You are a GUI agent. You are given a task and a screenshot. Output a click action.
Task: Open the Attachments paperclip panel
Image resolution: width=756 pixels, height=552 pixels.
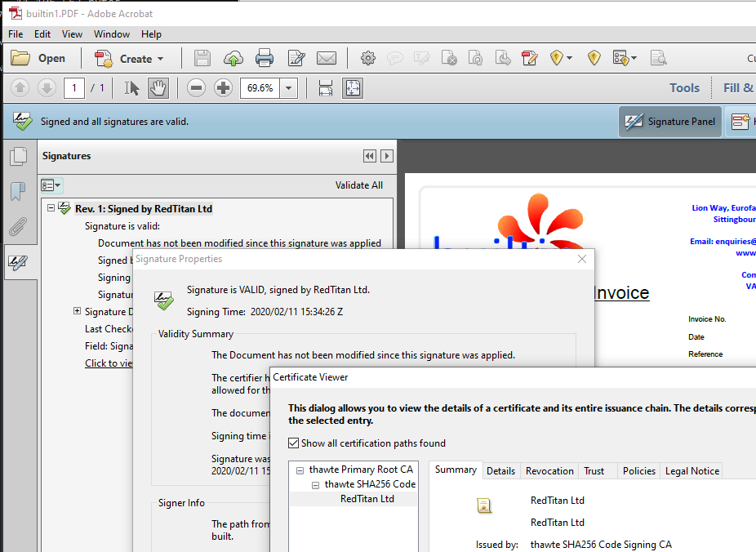[18, 226]
